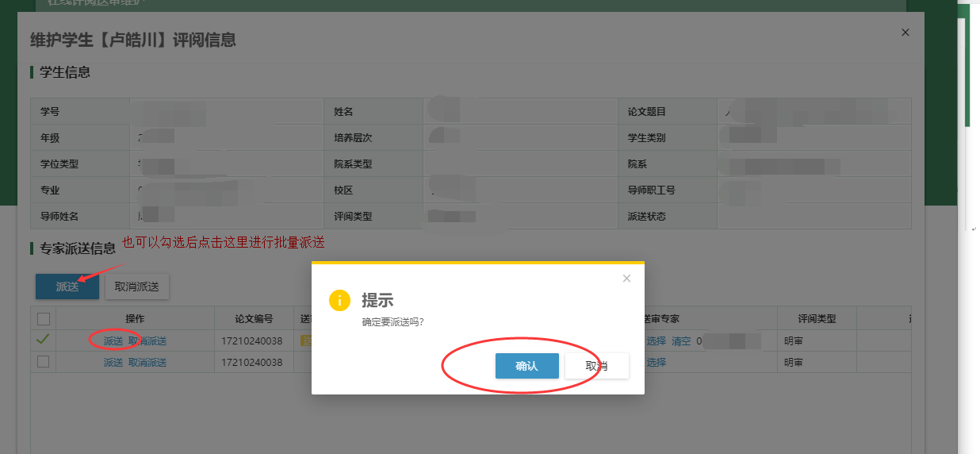Screen dimensions: 980x454
Task: Close the 提示 dialog with the X icon
Action: point(626,279)
